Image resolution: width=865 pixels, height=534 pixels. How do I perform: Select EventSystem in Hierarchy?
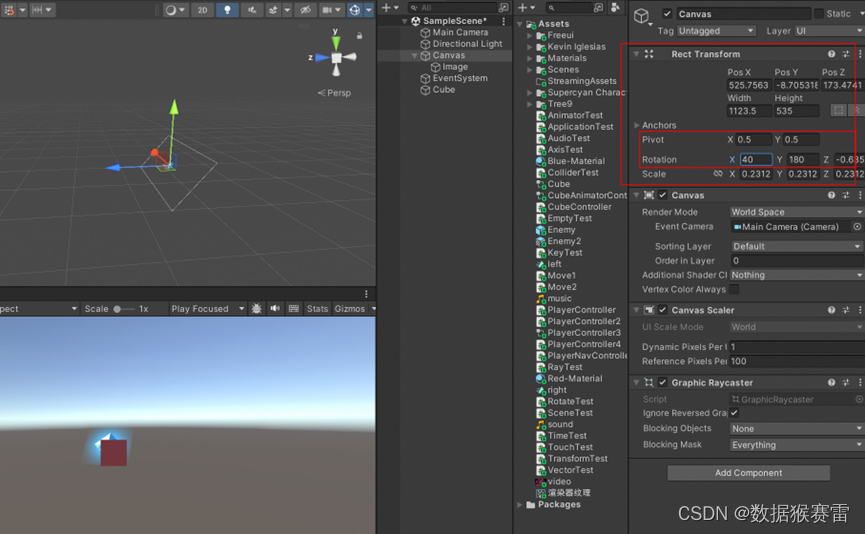460,78
